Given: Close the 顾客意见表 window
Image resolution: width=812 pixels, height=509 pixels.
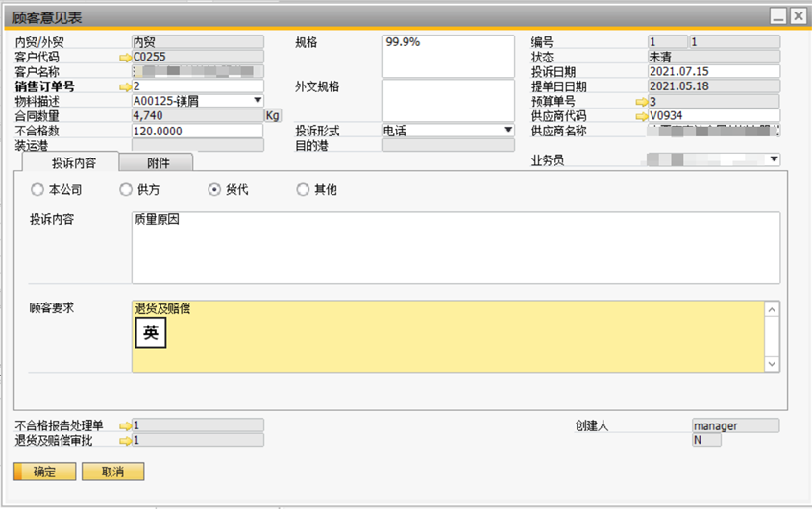Looking at the screenshot, I should [x=799, y=16].
